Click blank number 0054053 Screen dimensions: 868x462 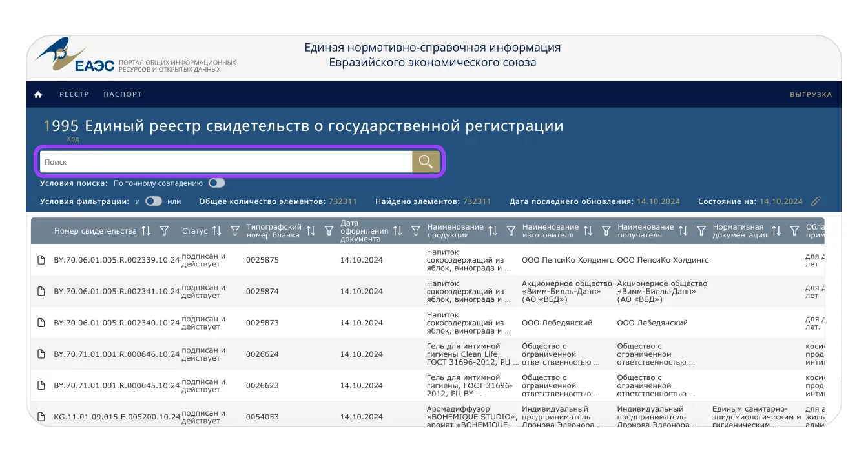262,417
